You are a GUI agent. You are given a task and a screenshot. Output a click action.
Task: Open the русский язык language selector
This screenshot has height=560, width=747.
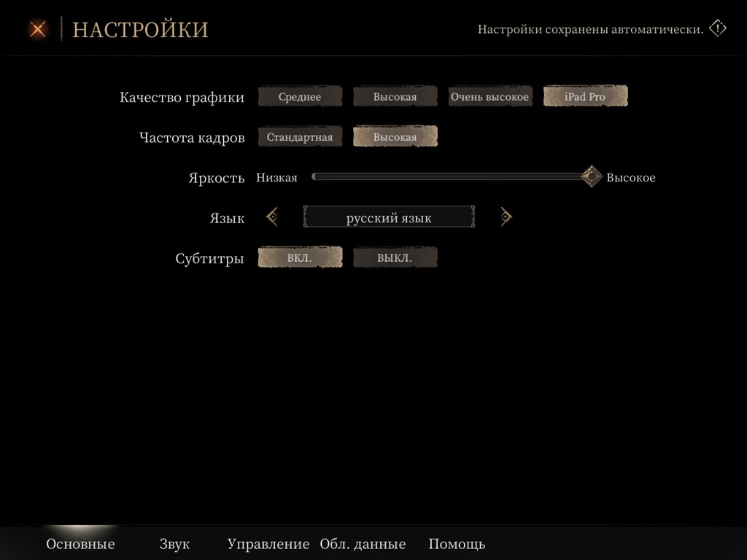389,218
